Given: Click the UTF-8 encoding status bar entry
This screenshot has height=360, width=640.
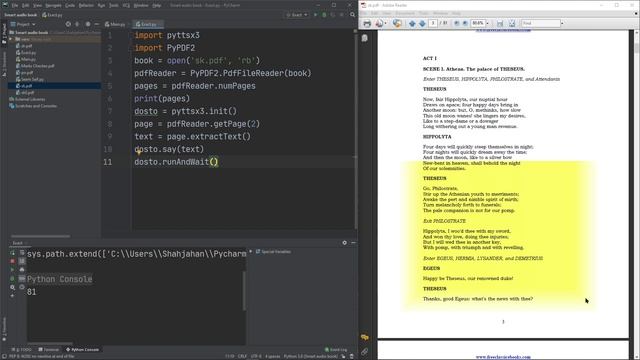Looking at the screenshot, I should [256, 356].
